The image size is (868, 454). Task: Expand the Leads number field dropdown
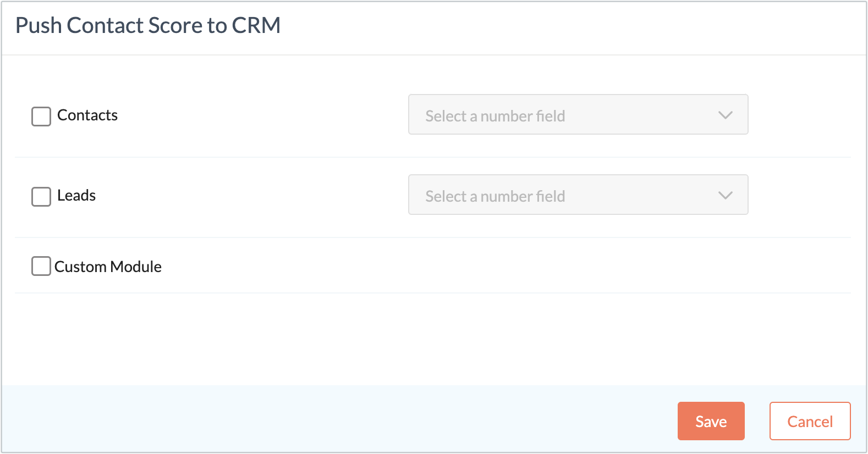[x=578, y=195]
